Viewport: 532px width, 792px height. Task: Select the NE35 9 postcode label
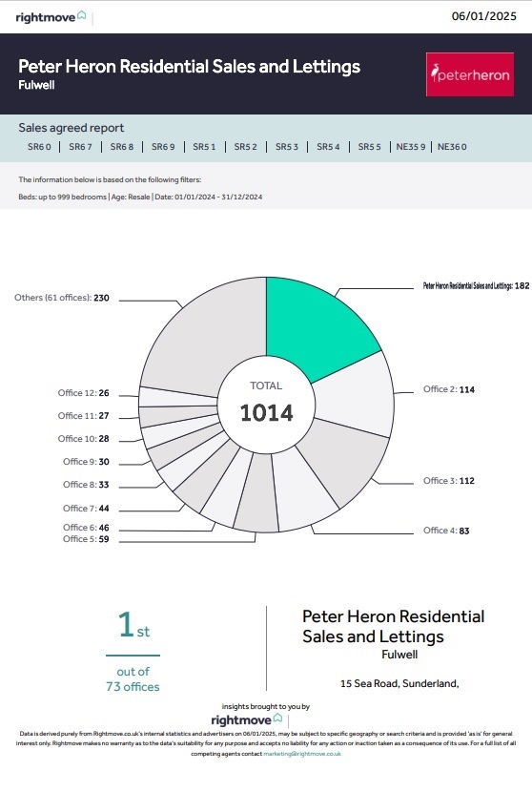[410, 147]
